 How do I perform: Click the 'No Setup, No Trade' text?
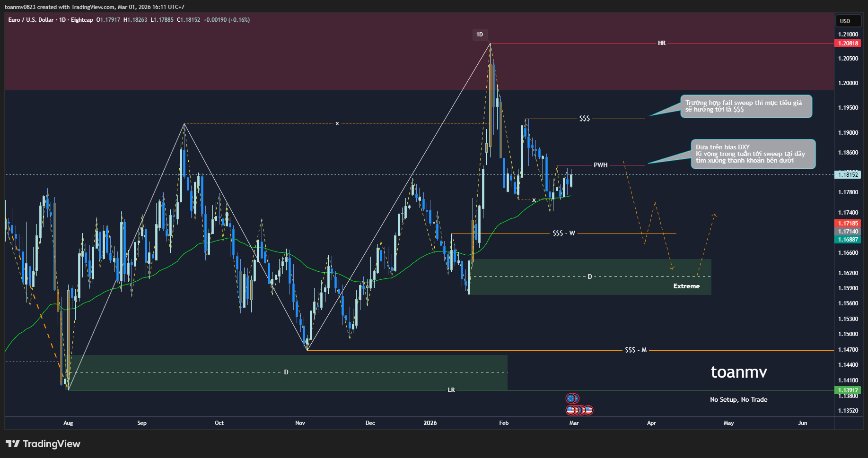click(739, 400)
